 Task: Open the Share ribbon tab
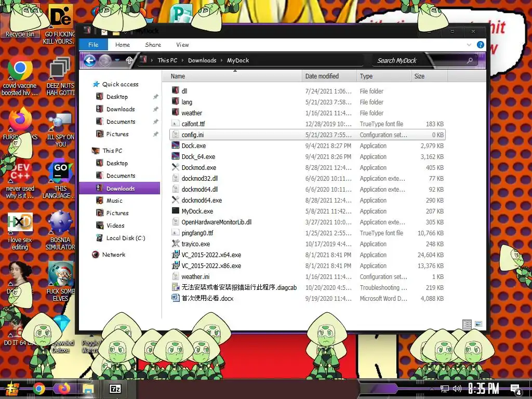153,45
